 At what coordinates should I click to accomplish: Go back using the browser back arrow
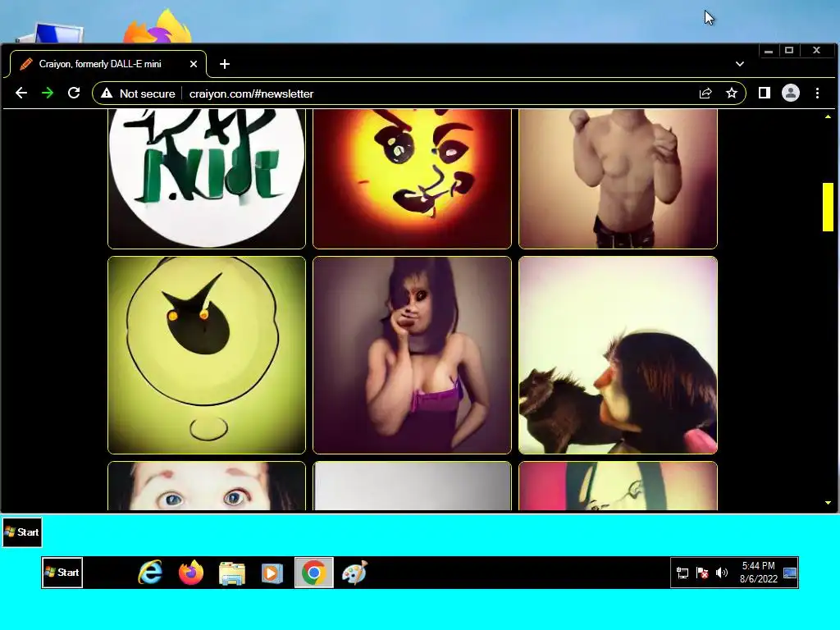[21, 94]
